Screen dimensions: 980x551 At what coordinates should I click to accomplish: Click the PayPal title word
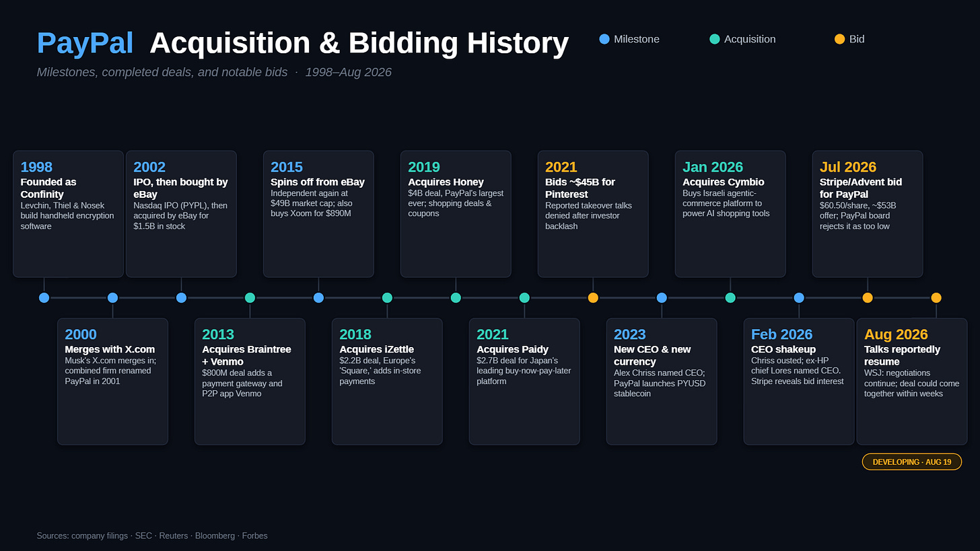point(85,43)
